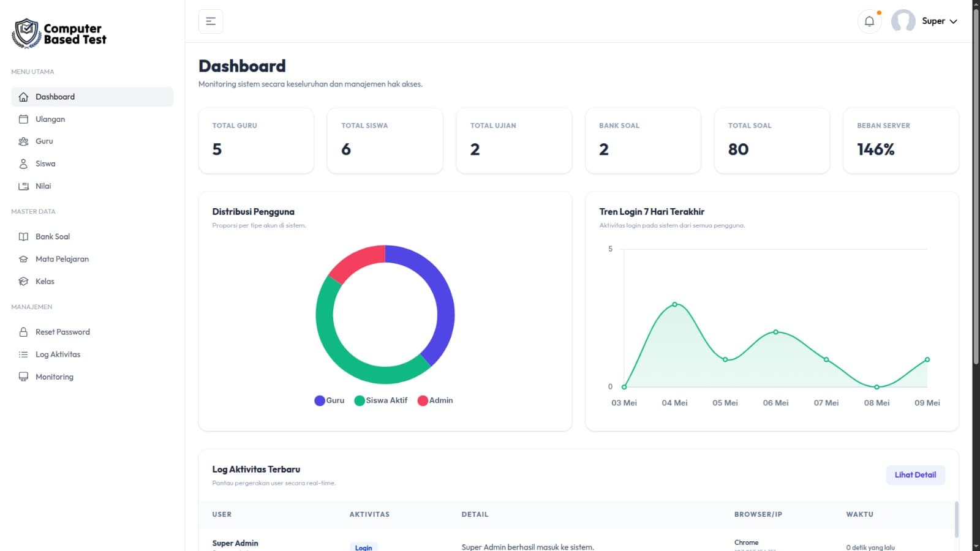Click the Super Admin user cell
This screenshot has height=551, width=980.
tap(235, 544)
